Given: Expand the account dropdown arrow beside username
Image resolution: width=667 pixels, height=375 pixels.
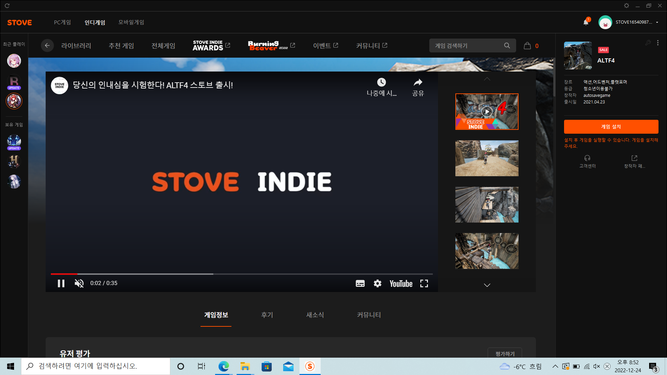Looking at the screenshot, I should pos(657,23).
